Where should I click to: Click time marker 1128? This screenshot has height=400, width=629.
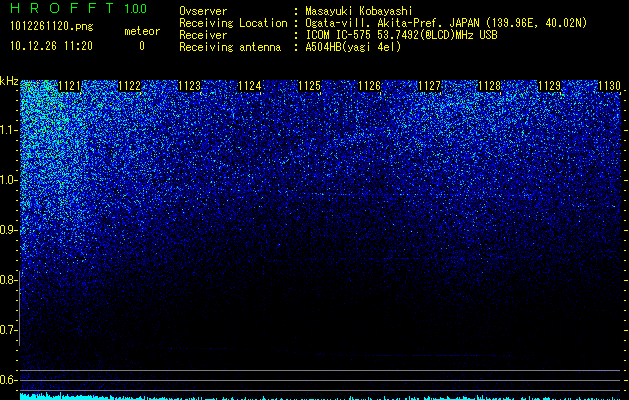(489, 86)
